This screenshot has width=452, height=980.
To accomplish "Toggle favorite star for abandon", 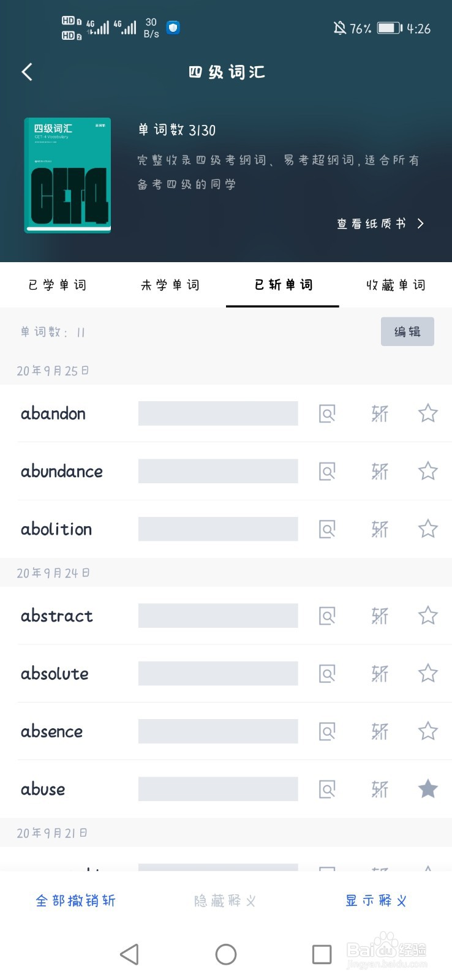I will pyautogui.click(x=428, y=413).
